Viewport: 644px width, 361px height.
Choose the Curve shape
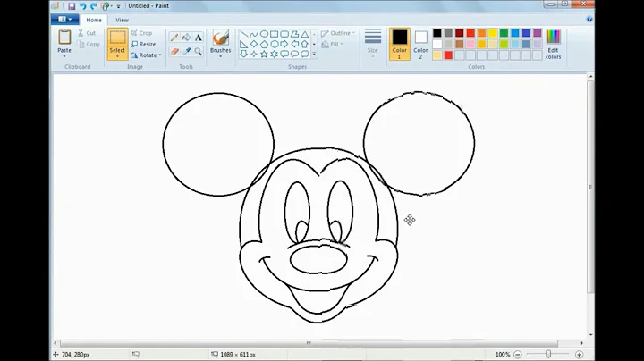tap(254, 34)
